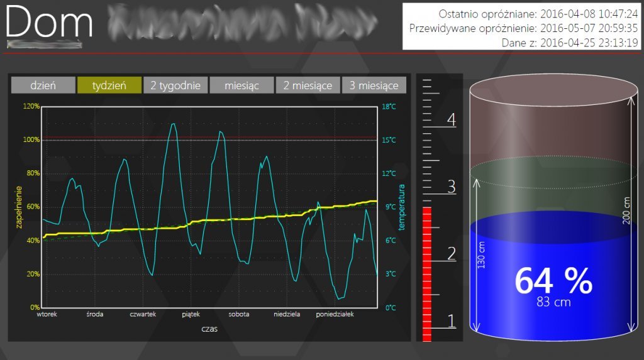Open the 3 miesiące chart range
Viewport: 644px width, 360px height.
tap(374, 85)
